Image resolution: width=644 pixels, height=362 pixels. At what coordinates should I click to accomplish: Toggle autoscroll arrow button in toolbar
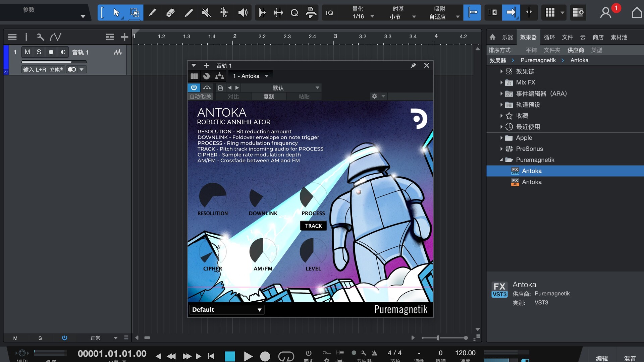click(x=511, y=13)
